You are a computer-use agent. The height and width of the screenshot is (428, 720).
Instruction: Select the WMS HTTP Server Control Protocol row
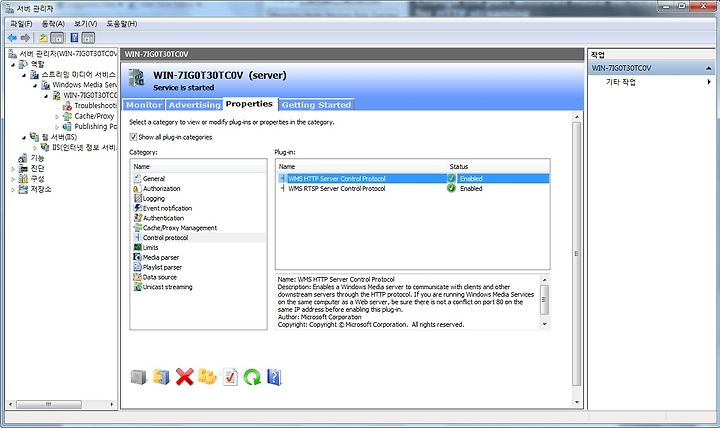[x=412, y=178]
